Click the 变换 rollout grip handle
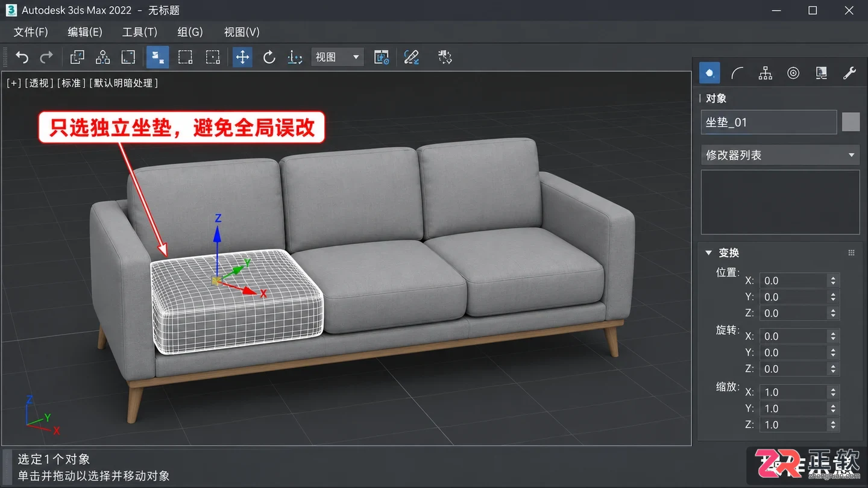This screenshot has width=868, height=488. pos(851,253)
